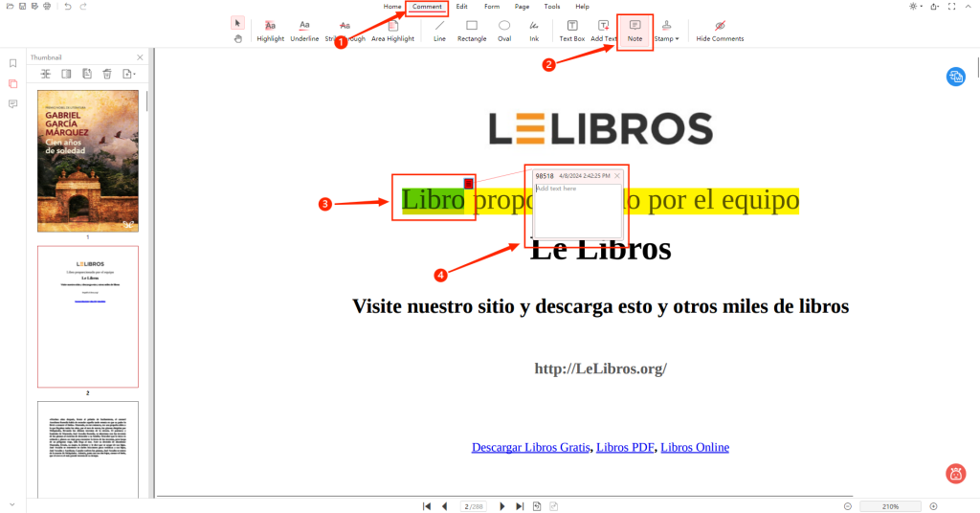Viewport: 980px width, 513px height.
Task: Click the 'Add text here' note field
Action: pos(577,210)
